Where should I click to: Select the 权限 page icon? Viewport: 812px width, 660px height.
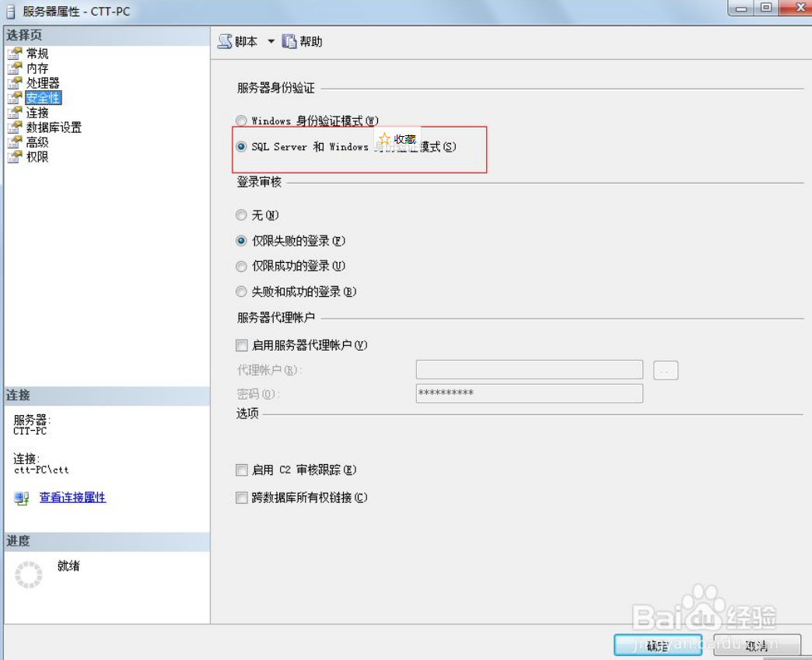click(x=15, y=156)
